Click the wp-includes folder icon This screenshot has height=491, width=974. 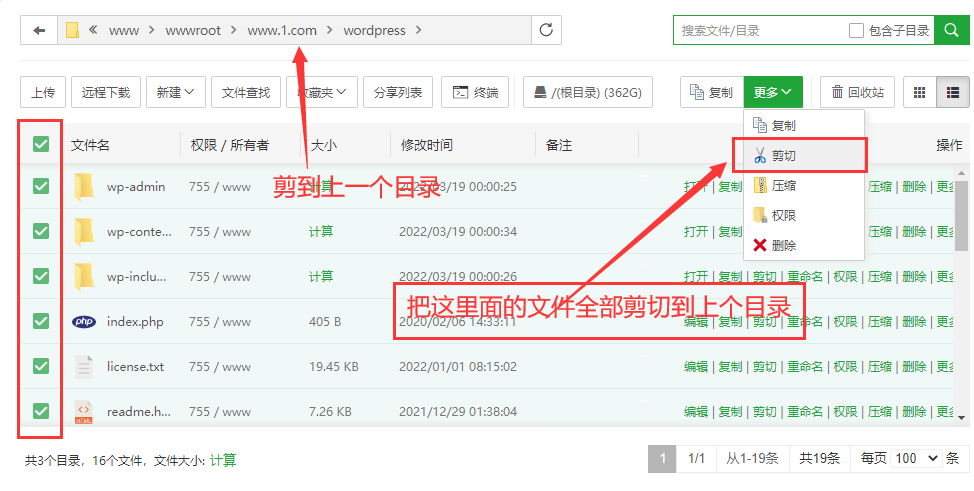coord(84,276)
